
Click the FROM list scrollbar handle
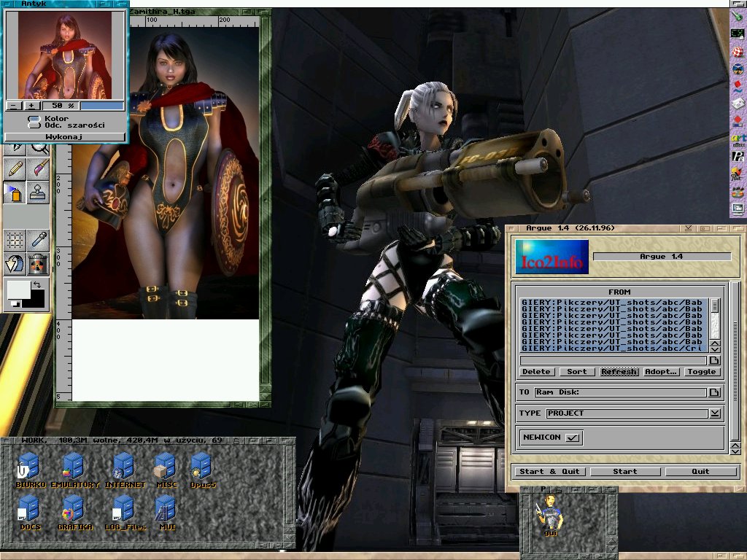coord(715,306)
